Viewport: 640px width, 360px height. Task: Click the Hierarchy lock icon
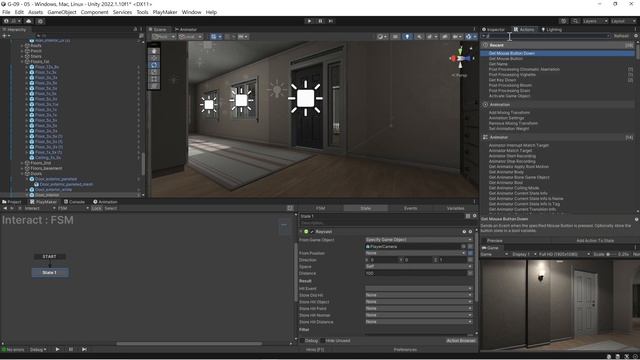coord(135,29)
